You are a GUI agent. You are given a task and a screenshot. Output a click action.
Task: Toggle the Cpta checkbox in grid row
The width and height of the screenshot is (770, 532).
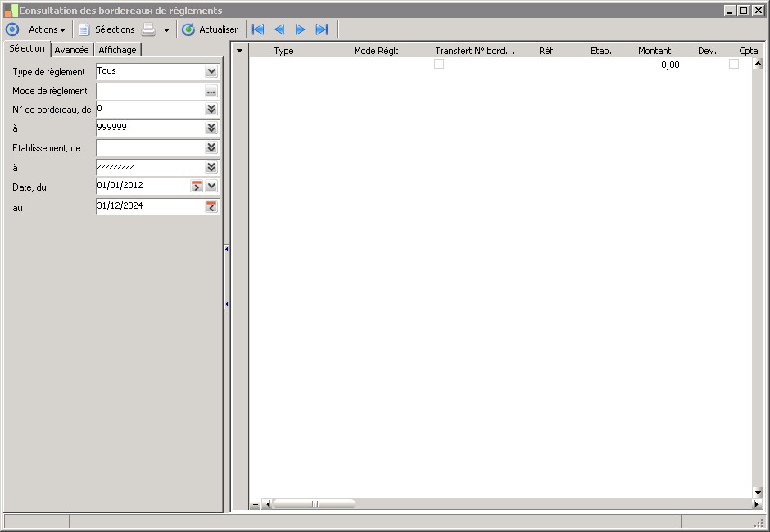click(x=734, y=64)
